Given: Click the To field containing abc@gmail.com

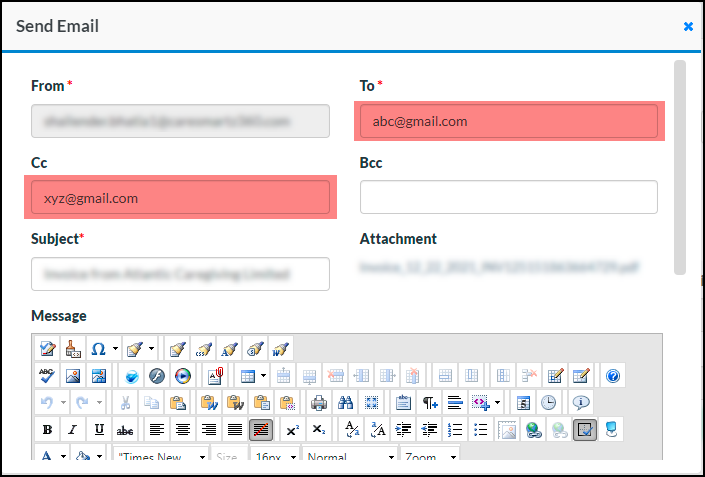Looking at the screenshot, I should pos(508,122).
